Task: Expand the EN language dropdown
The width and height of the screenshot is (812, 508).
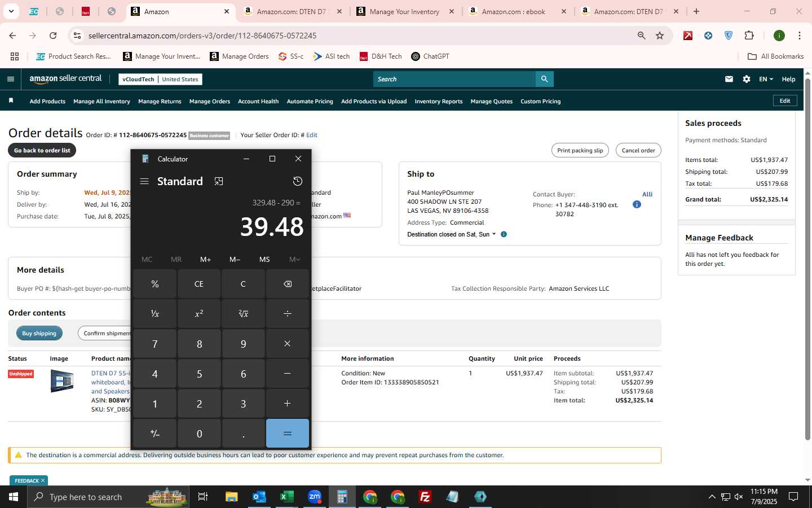Action: point(766,79)
